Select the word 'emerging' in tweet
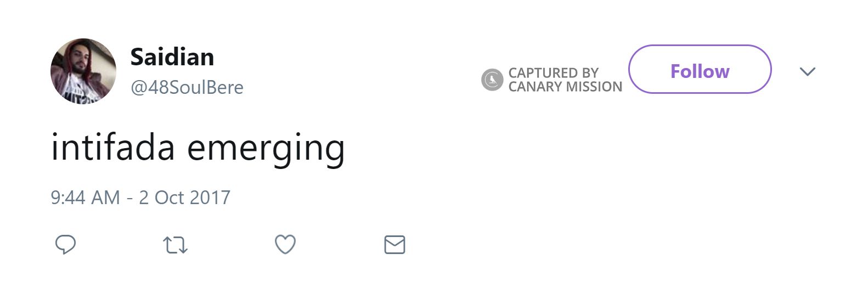 tap(266, 149)
